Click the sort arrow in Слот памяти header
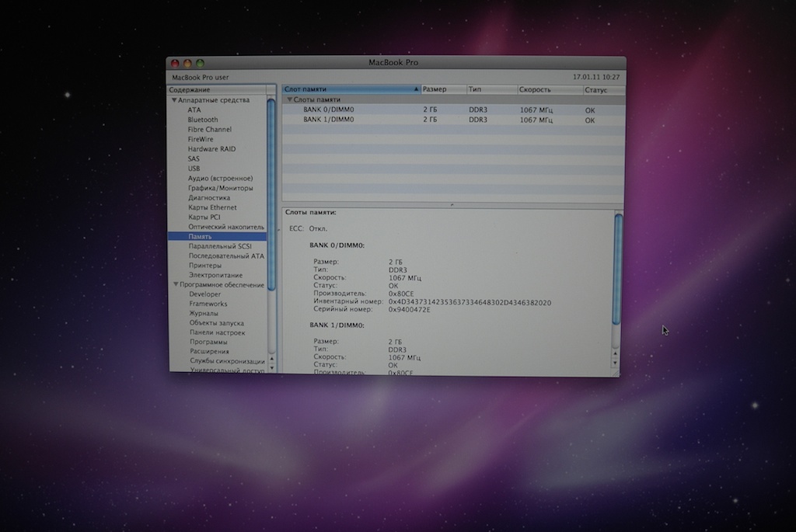 416,90
